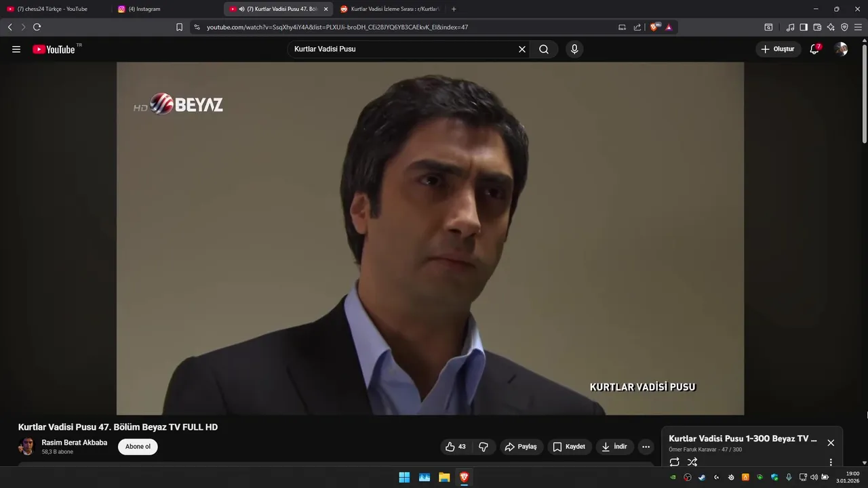Dislike the video with thumbs down
Screen dimensions: 868x488
pyautogui.click(x=484, y=447)
